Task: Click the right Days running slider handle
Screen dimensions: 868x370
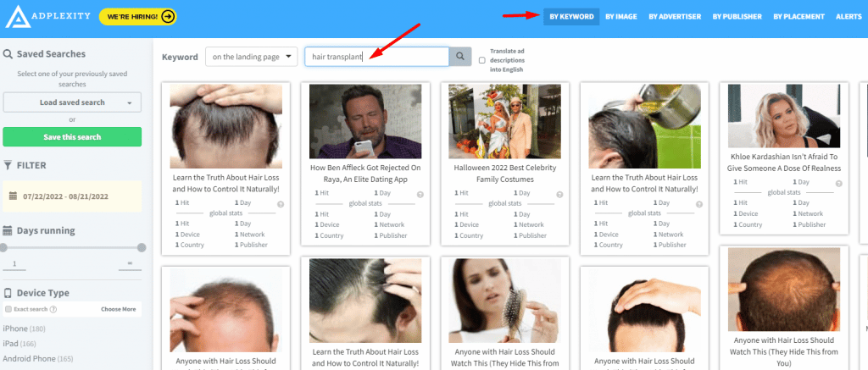Action: coord(142,247)
